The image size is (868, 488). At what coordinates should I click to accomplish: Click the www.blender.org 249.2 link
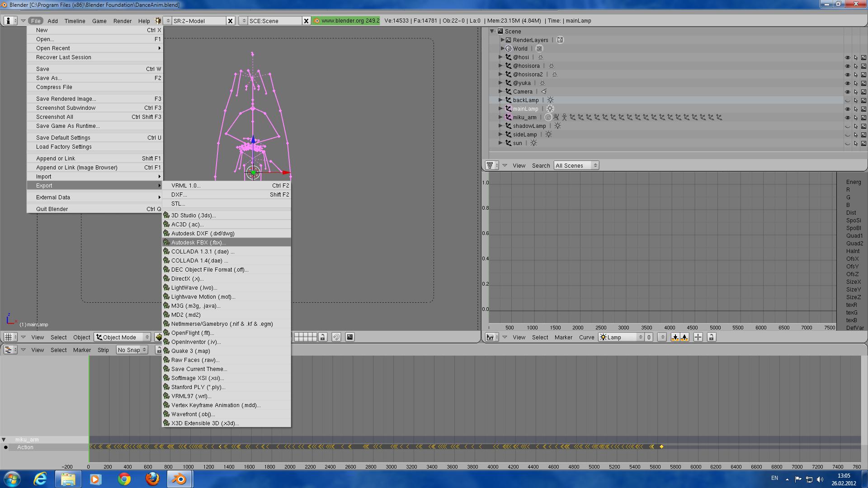(x=346, y=21)
